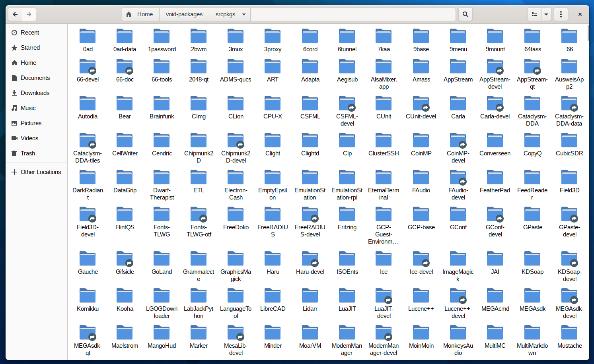Select the 1password folder icon
This screenshot has height=364, width=594.
coord(162,36)
